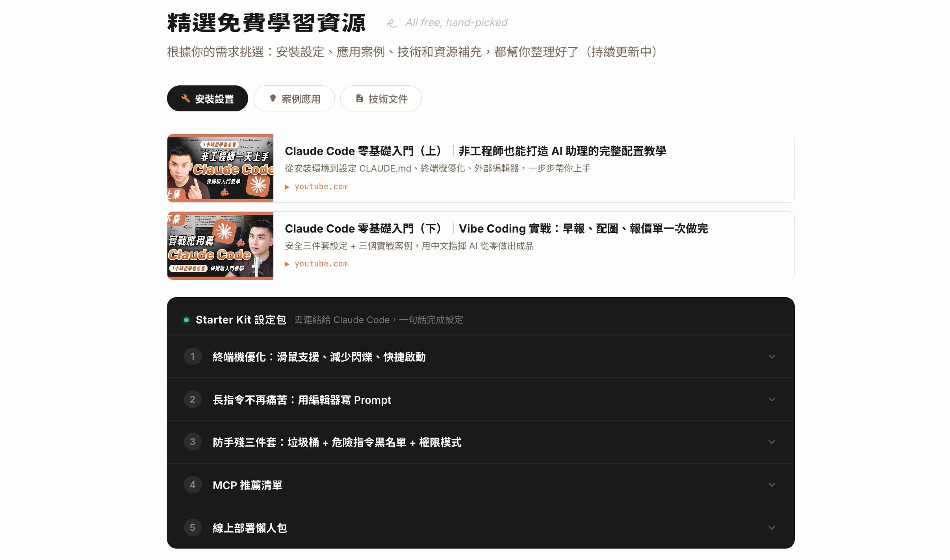Open Claude Code 零基礎入門（上）title link
Viewport: 950px width, 560px height.
(x=475, y=151)
